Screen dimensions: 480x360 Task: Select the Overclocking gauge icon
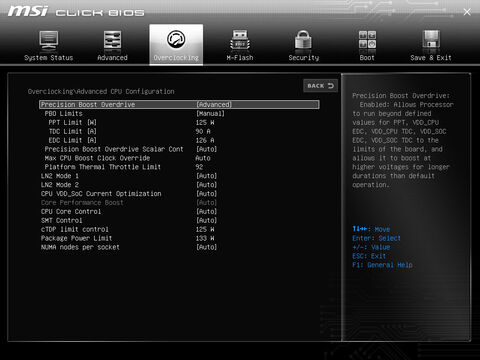click(x=176, y=40)
